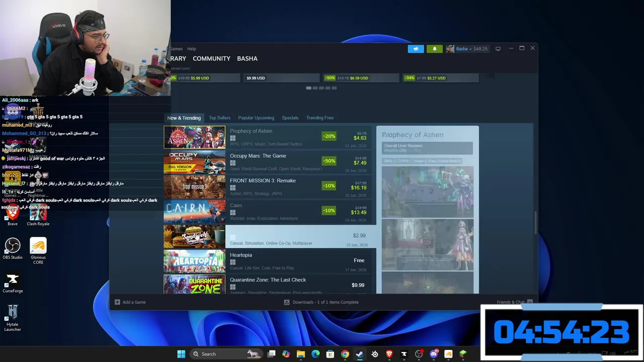Click the Sandwich Simulator game thumbnail

pyautogui.click(x=194, y=236)
